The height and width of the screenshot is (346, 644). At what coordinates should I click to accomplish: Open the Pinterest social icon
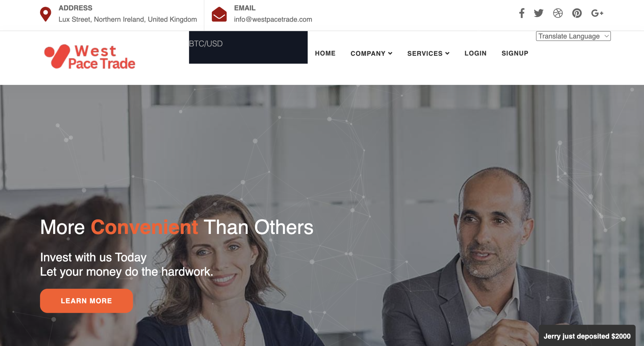click(577, 13)
